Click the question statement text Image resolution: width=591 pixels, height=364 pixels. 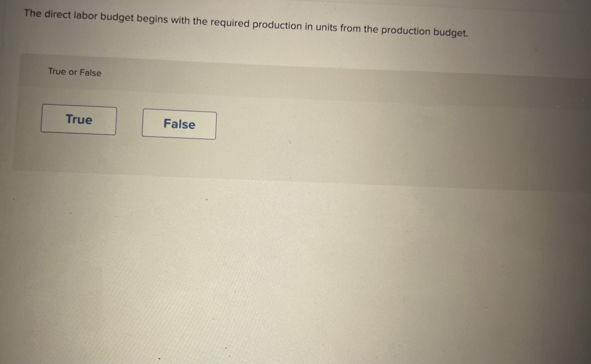tap(246, 23)
